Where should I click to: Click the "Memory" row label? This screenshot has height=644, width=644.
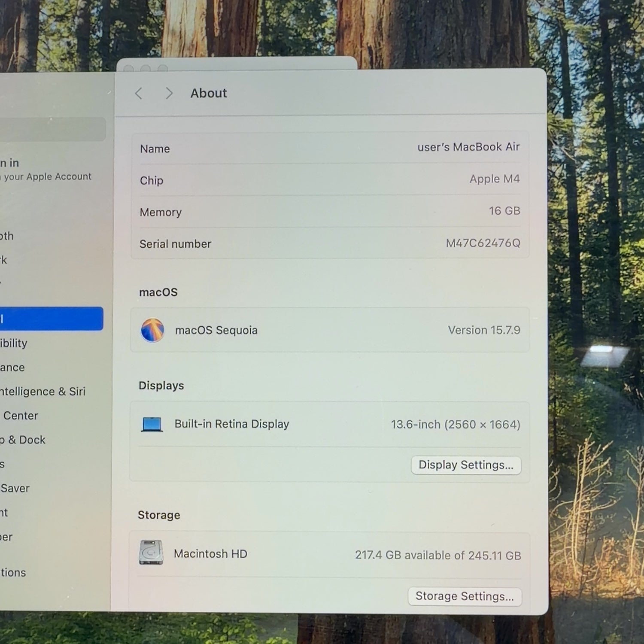(161, 212)
